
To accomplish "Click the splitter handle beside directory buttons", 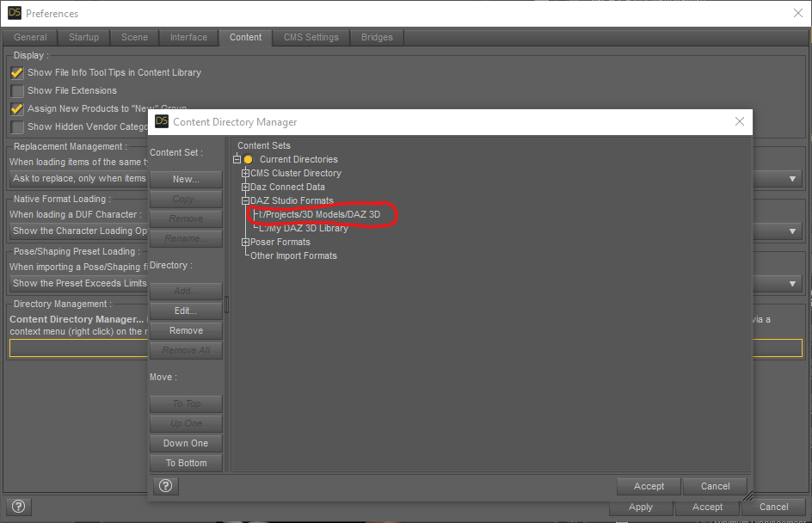I will point(226,305).
